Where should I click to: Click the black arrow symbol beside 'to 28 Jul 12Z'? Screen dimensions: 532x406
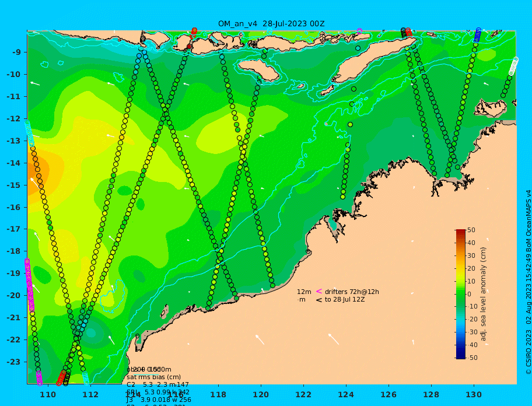(319, 300)
